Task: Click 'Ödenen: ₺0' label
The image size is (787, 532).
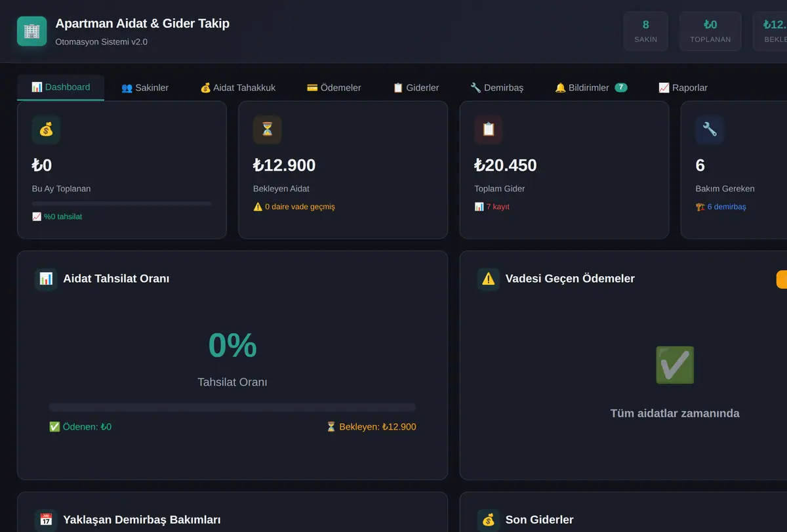Action: [80, 426]
